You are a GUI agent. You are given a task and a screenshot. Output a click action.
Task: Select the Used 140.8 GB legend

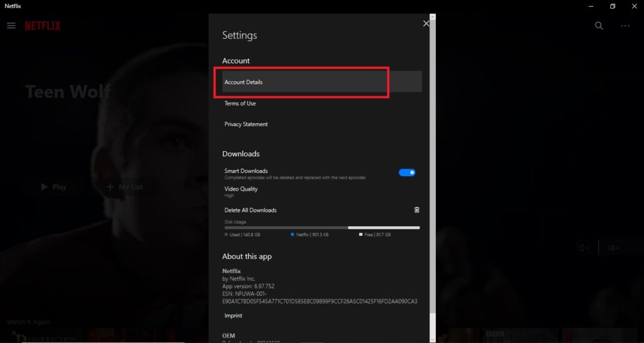[243, 235]
